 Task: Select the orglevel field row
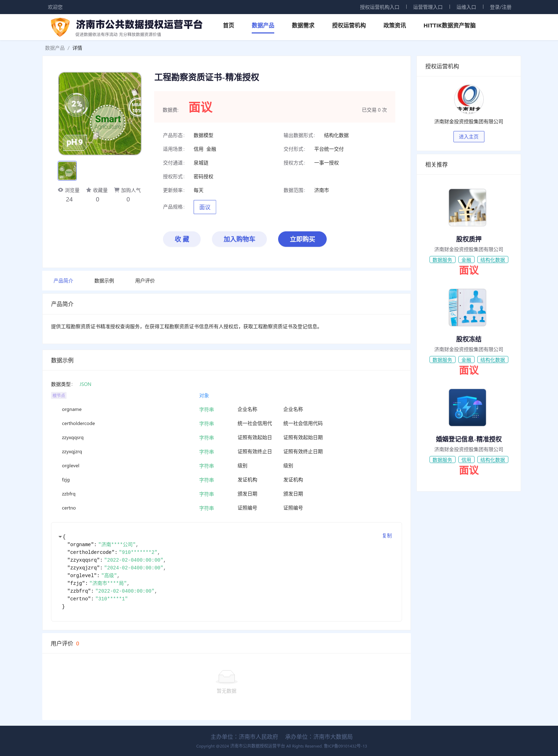(x=226, y=466)
